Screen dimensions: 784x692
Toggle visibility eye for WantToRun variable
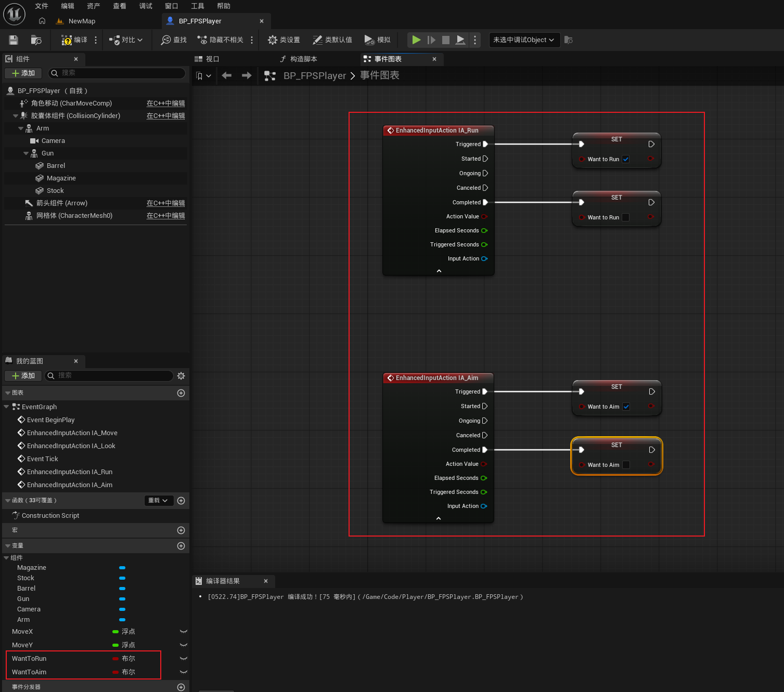pyautogui.click(x=184, y=659)
